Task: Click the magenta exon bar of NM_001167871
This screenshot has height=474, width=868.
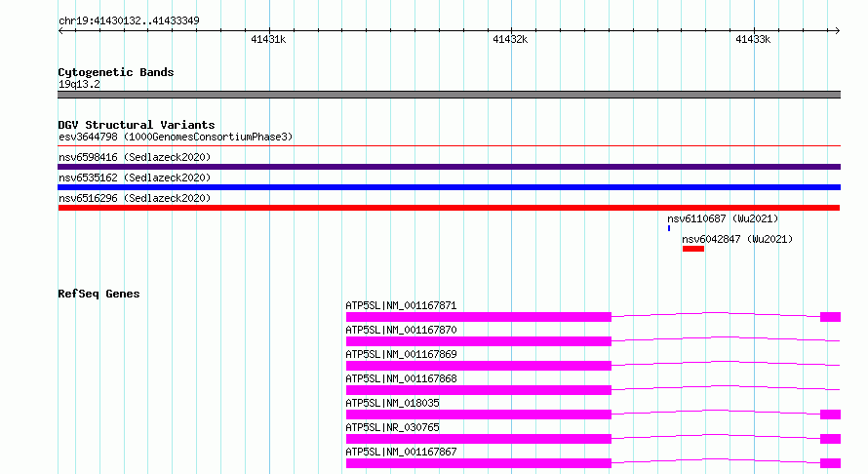Action: pos(479,317)
